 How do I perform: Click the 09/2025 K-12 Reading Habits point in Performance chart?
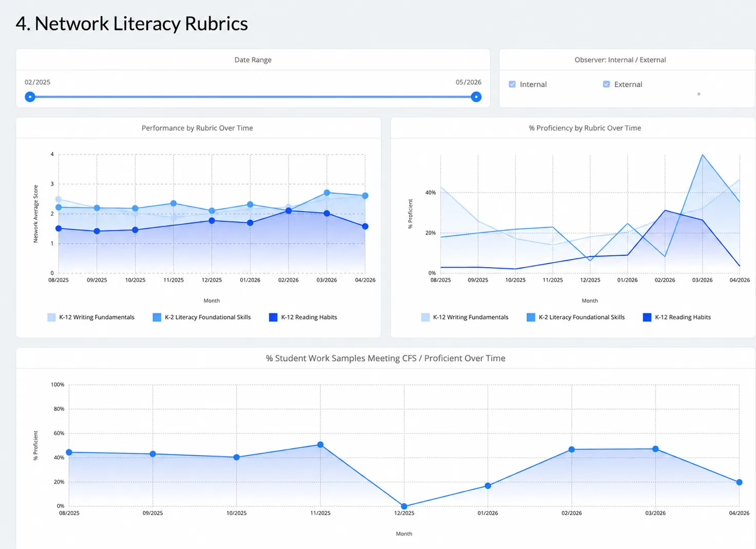click(x=97, y=231)
